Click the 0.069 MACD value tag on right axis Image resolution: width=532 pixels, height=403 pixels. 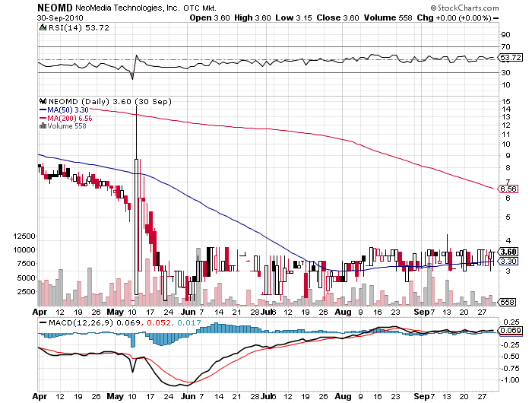(511, 331)
